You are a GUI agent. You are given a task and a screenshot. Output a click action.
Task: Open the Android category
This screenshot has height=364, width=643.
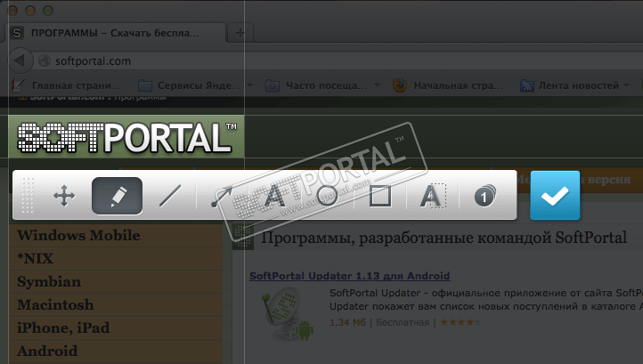pyautogui.click(x=116, y=351)
